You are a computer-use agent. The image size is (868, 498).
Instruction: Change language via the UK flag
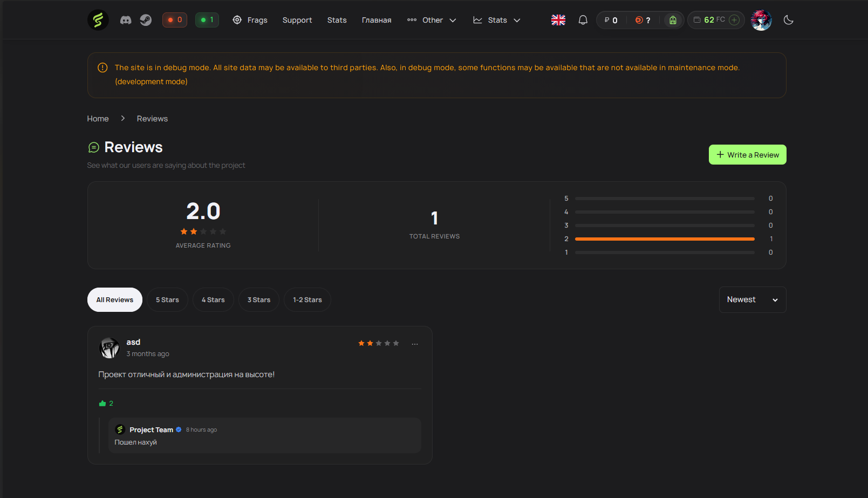558,20
